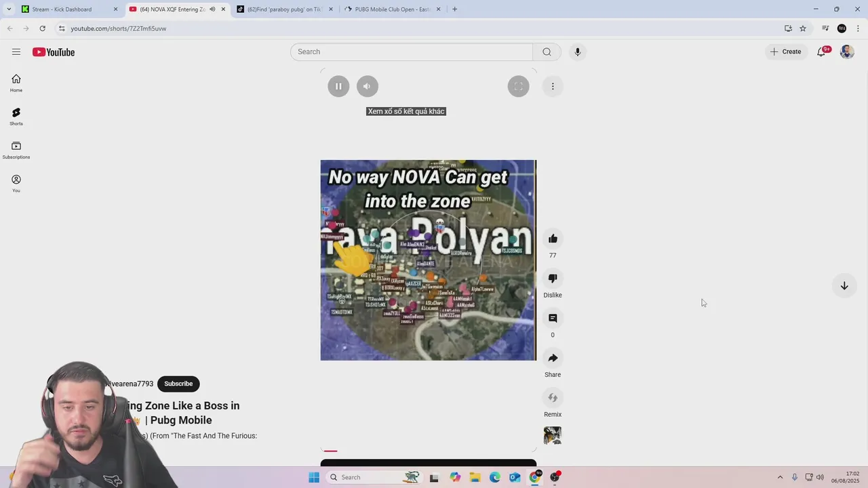This screenshot has width=868, height=488.
Task: Focus the YouTube search box
Action: pos(412,52)
